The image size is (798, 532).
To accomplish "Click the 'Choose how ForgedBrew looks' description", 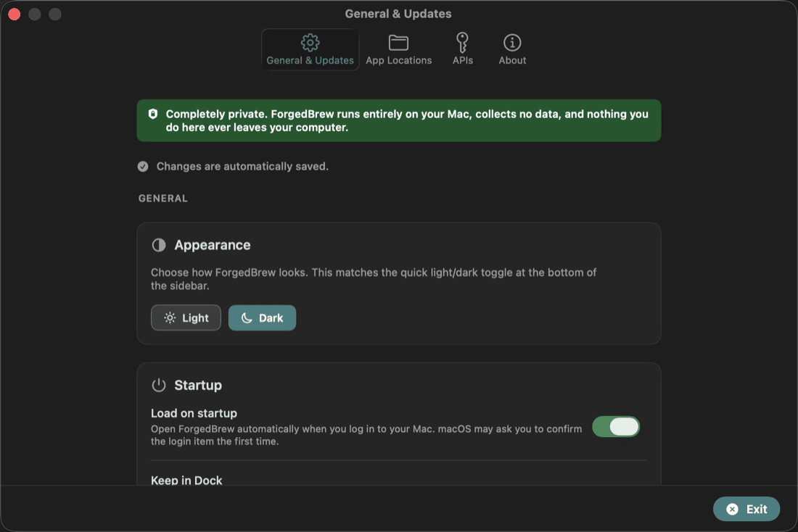I will (374, 279).
